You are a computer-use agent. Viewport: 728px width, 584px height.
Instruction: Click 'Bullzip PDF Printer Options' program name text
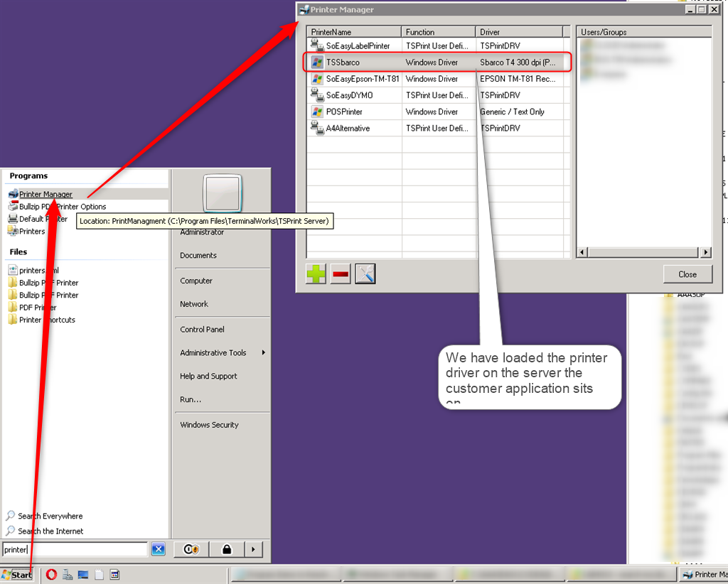pos(63,207)
